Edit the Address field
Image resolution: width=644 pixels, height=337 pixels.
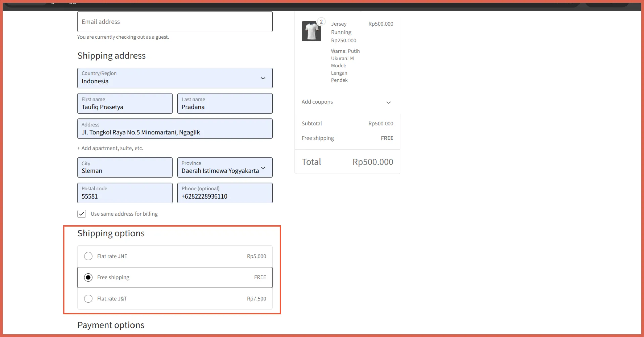175,129
